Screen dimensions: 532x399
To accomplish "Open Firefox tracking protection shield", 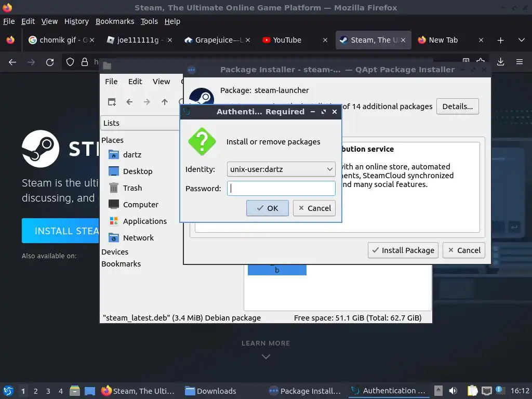I will pyautogui.click(x=70, y=62).
